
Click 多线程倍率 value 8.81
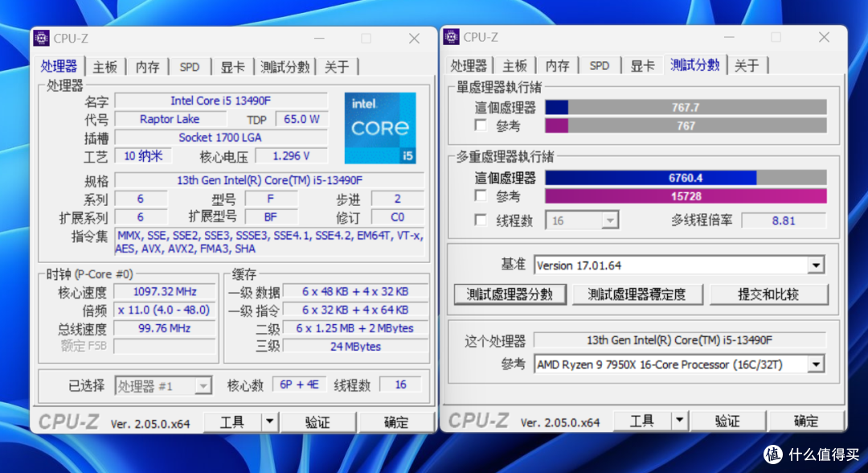784,220
